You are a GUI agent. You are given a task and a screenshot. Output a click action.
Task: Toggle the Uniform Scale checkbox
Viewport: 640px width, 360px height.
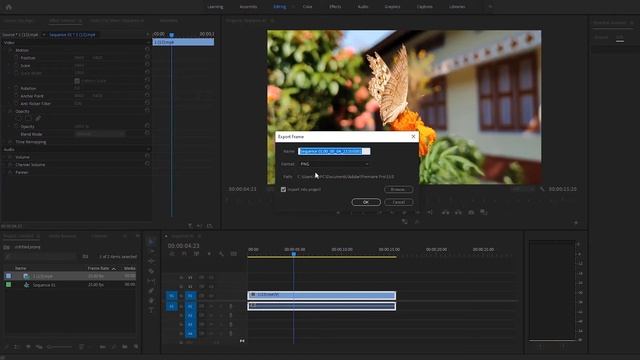tap(77, 81)
